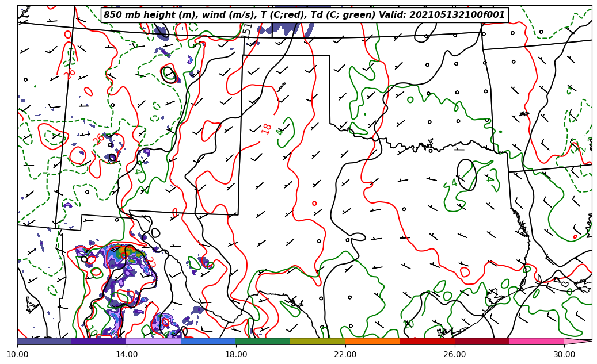Select the 18.00 tick label below colorbar
Screen dimensions: 597x364
(x=236, y=354)
